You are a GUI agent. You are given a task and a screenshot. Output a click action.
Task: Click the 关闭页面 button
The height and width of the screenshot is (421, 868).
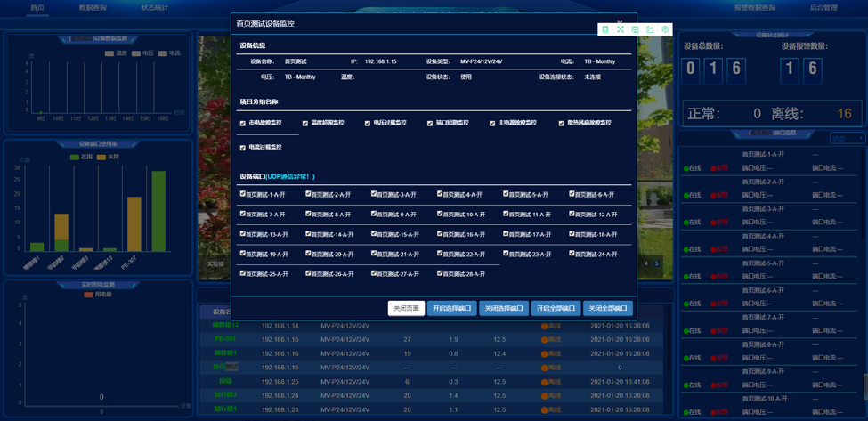pyautogui.click(x=406, y=309)
